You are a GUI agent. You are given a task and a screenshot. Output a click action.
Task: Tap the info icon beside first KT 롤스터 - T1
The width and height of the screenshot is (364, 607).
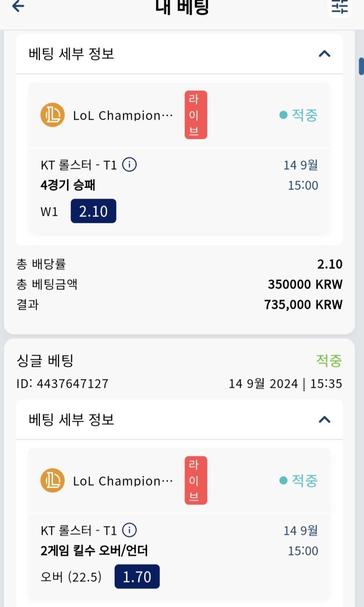(x=129, y=165)
